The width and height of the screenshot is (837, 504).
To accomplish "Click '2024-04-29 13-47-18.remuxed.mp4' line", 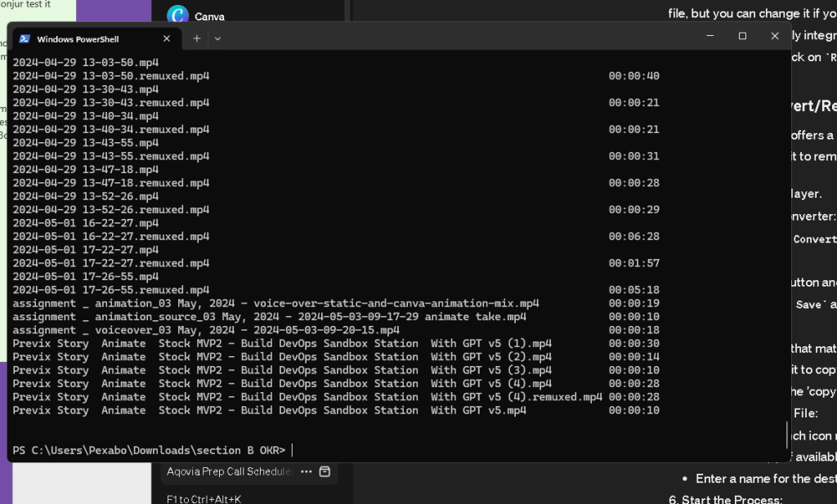I will point(111,183).
